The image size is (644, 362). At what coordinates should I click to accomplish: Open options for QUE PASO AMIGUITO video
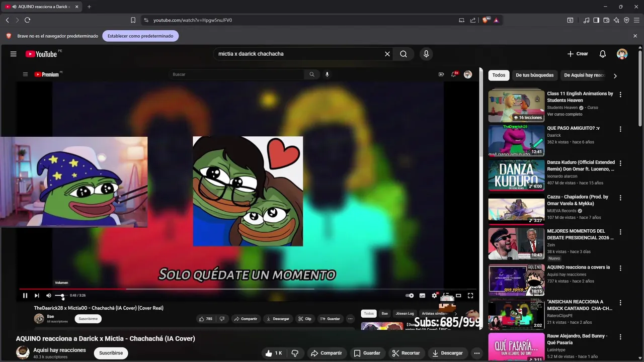(620, 129)
